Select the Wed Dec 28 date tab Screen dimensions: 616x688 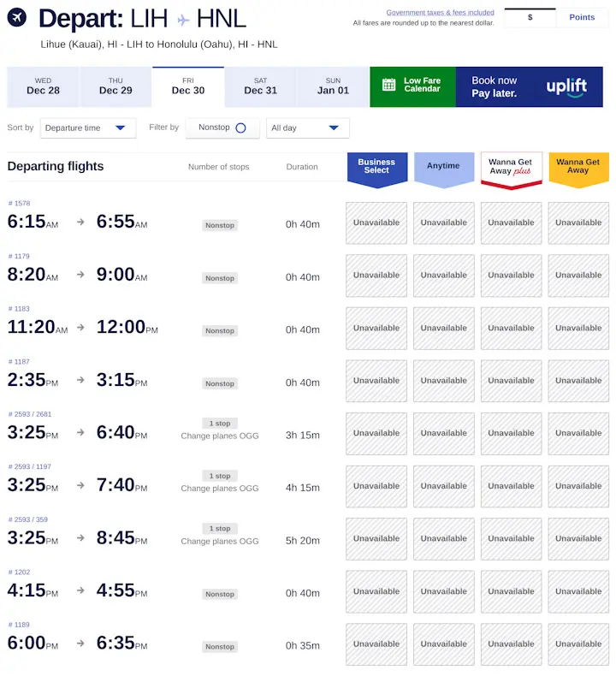[43, 87]
